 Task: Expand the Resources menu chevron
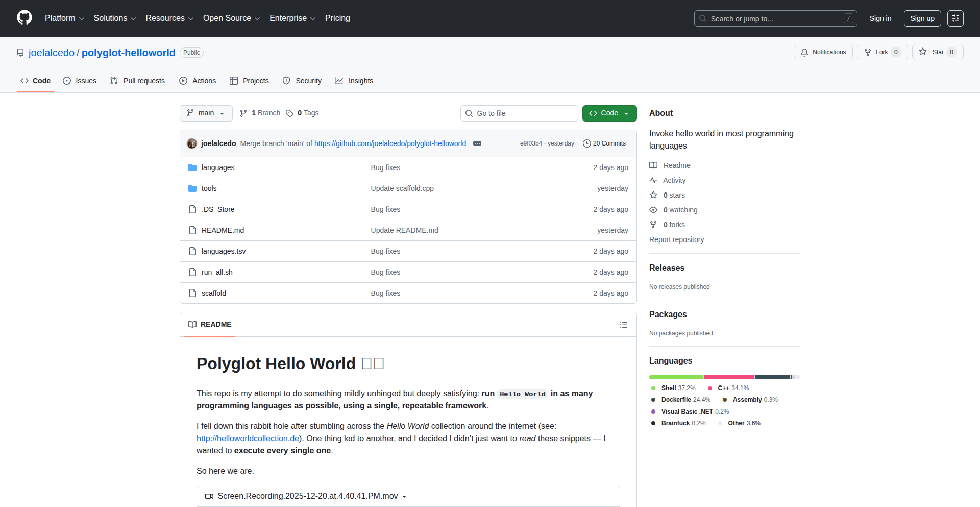pyautogui.click(x=190, y=18)
